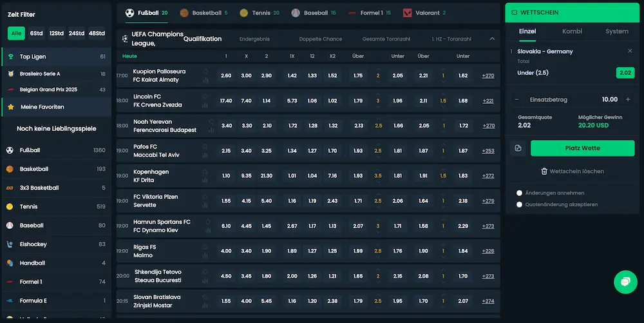Viewport: 644px width, 323px height.
Task: Open statistics icon for Lincoln FC match
Action: (205, 106)
